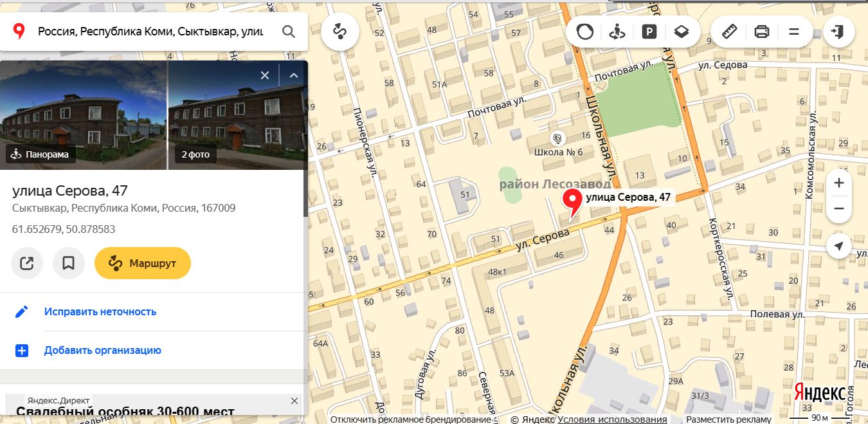Click Исправить неточность link
The image size is (868, 424).
pos(100,311)
